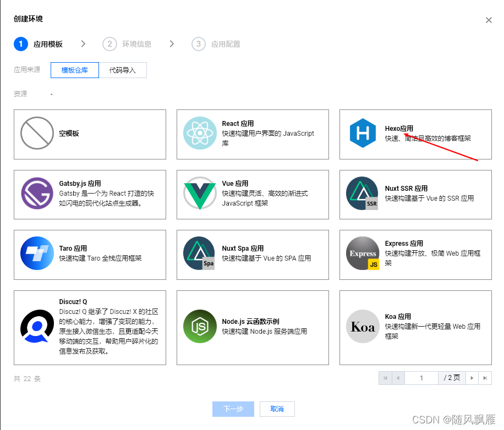Screen dimensions: 504x430
Task: Click the Discuz! Q logo
Action: click(x=37, y=326)
